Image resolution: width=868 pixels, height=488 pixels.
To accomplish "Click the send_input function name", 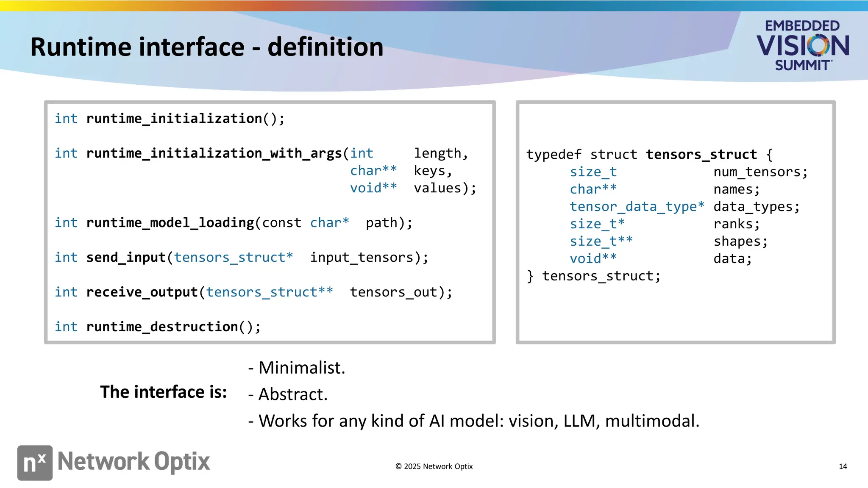I will [126, 258].
